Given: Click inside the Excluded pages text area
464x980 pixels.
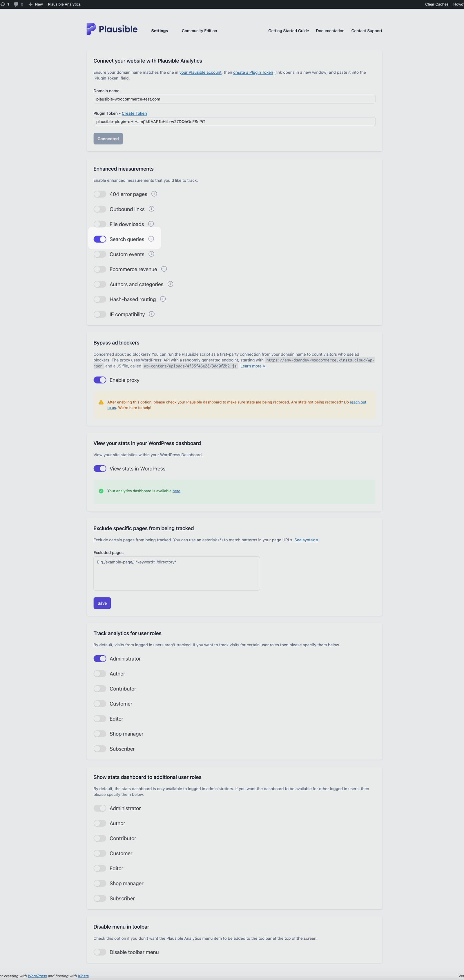Looking at the screenshot, I should point(177,573).
